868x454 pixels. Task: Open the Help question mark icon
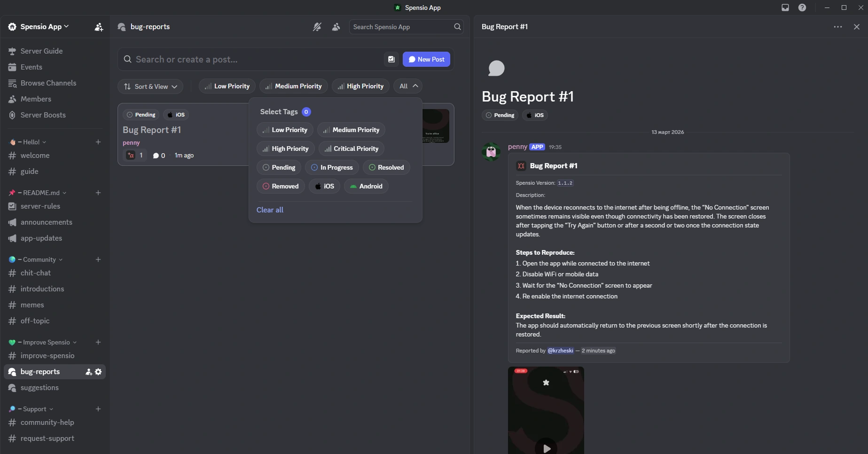(802, 8)
